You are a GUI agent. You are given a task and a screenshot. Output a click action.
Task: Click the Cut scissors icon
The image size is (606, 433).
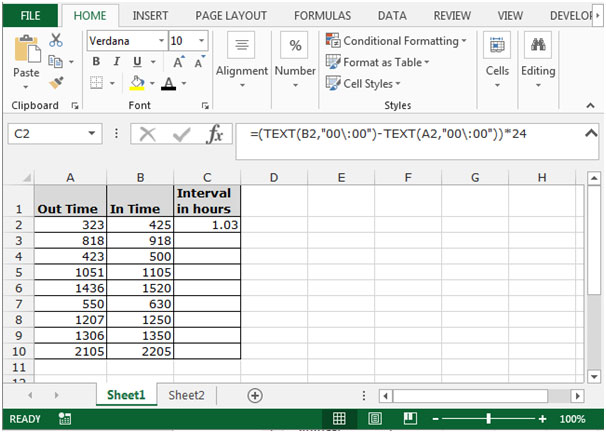[56, 40]
